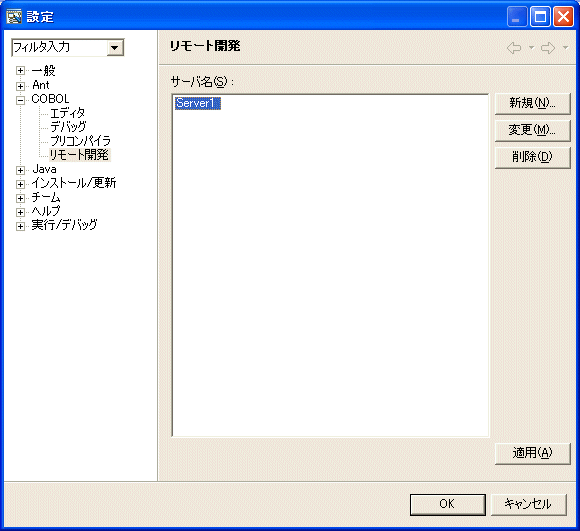Image resolution: width=580 pixels, height=531 pixels.
Task: Open the デバッグ page under COBOL
Action: click(x=68, y=127)
